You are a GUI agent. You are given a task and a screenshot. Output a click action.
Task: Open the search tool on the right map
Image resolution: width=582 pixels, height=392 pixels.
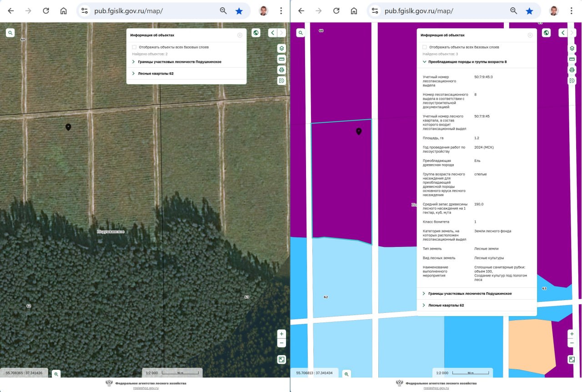point(301,33)
